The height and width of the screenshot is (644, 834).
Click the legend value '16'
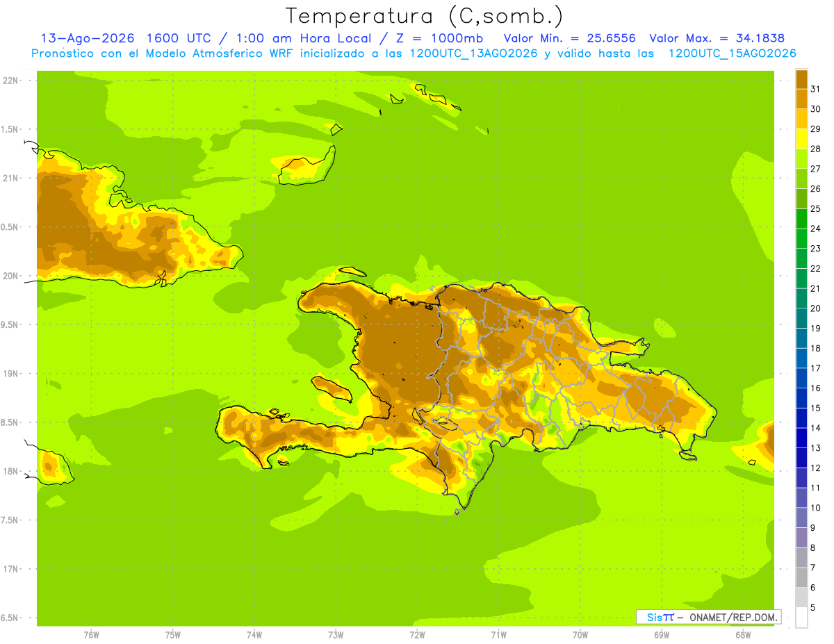point(815,388)
